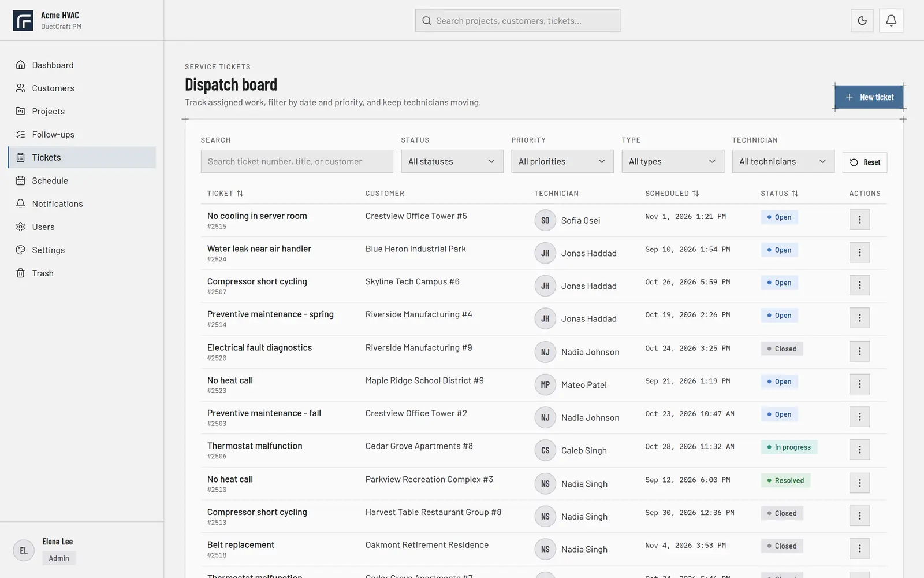The height and width of the screenshot is (578, 924).
Task: Click the Schedule calendar icon
Action: (21, 180)
